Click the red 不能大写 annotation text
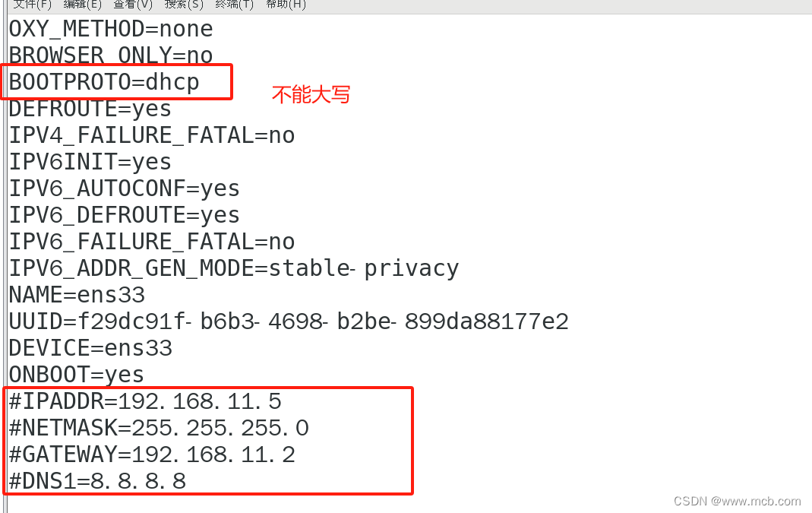Image resolution: width=812 pixels, height=513 pixels. (311, 93)
